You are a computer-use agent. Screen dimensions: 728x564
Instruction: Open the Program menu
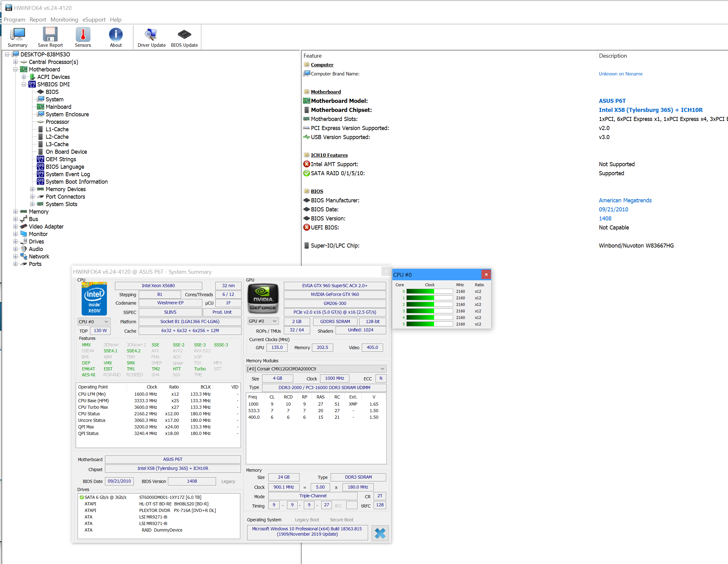click(14, 20)
